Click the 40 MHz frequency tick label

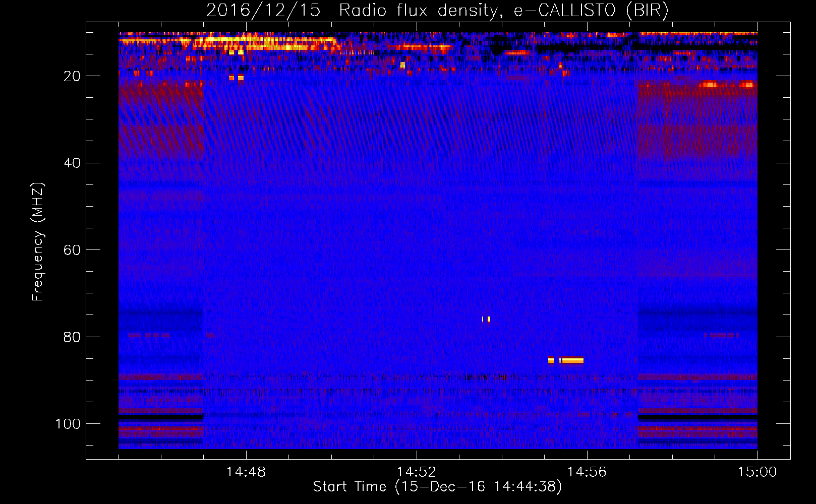pos(72,163)
